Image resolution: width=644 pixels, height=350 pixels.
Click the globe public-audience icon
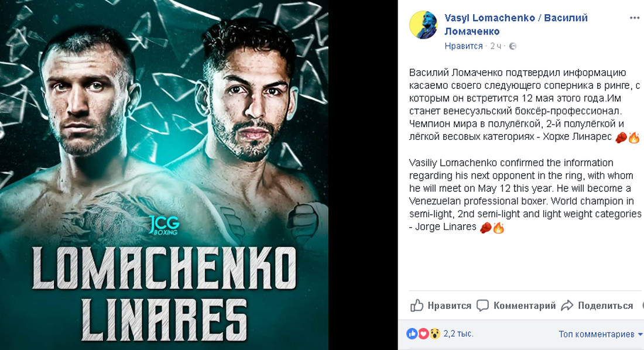(513, 46)
